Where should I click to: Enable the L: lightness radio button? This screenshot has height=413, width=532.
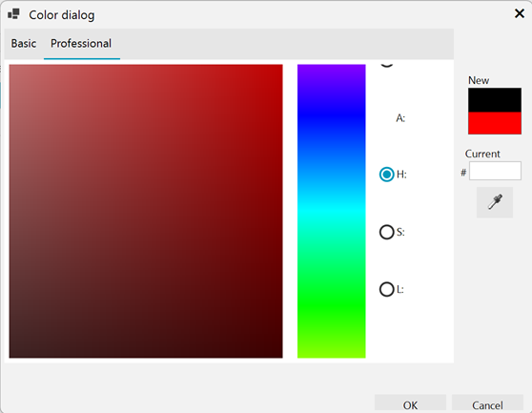click(386, 289)
